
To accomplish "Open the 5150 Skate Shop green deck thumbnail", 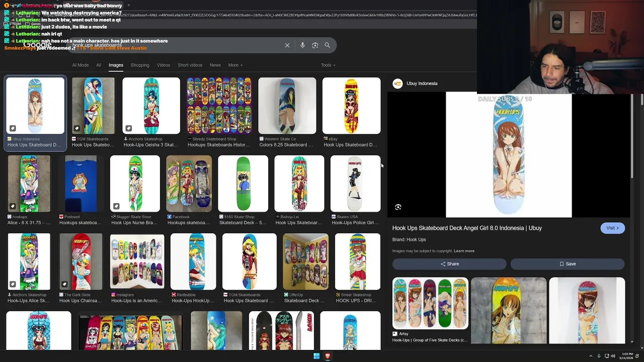I will (243, 184).
